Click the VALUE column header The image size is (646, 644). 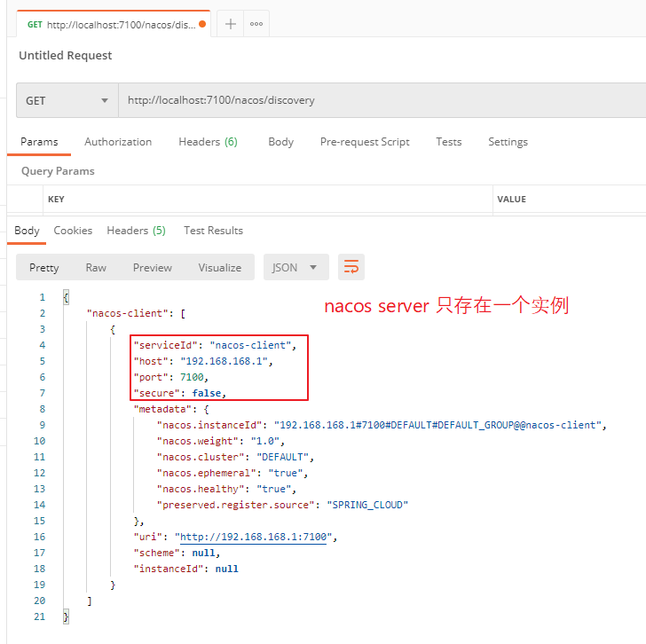click(512, 200)
